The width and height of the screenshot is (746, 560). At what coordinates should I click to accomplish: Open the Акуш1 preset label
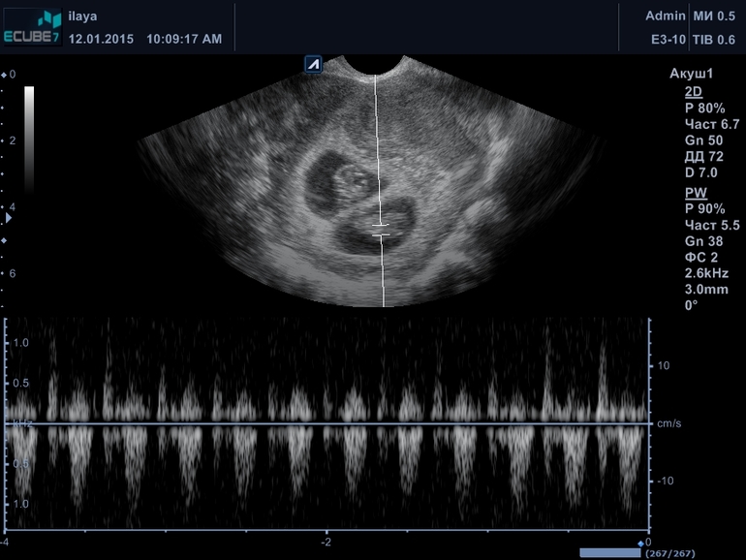pyautogui.click(x=691, y=74)
